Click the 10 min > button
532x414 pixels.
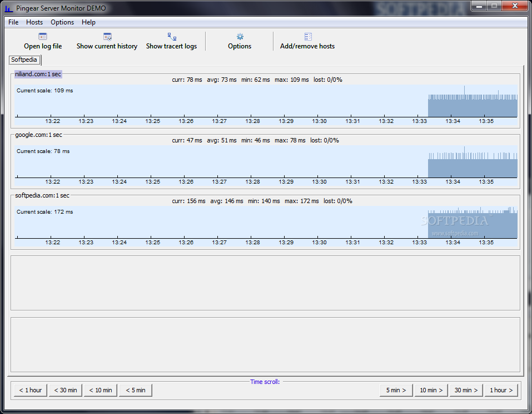pyautogui.click(x=431, y=390)
